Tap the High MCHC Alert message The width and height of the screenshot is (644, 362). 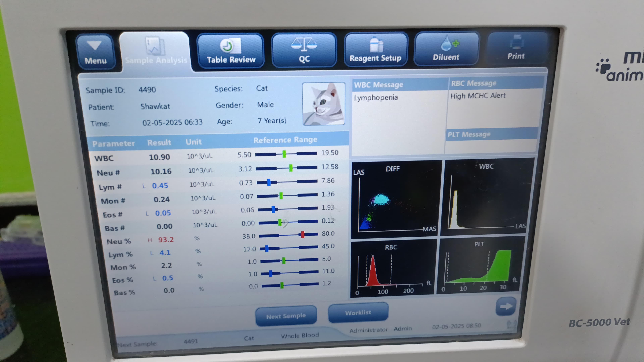click(478, 96)
